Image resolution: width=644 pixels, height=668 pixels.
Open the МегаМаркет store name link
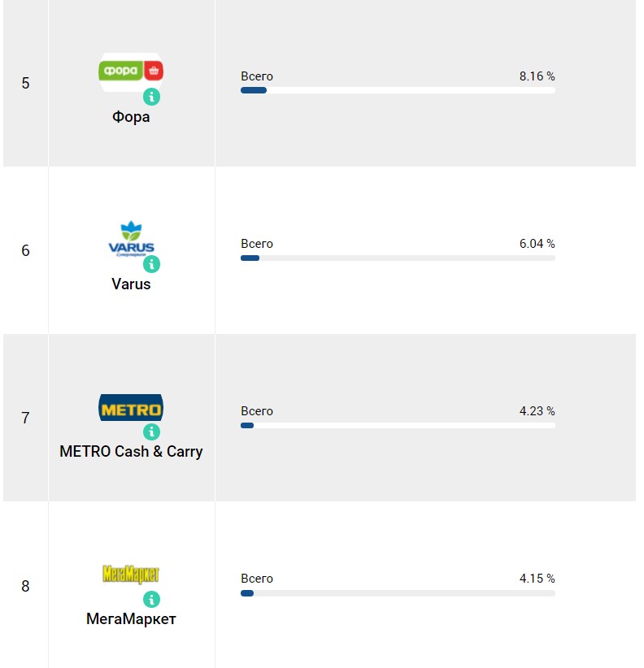[131, 619]
